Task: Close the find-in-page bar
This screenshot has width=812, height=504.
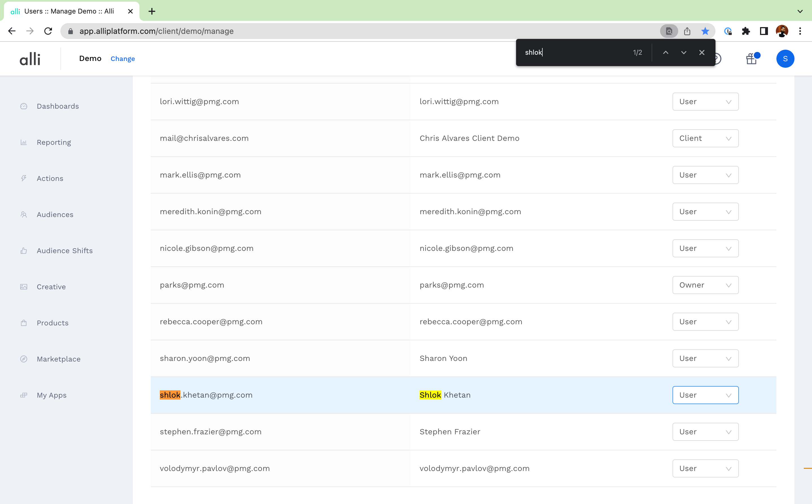Action: (702, 52)
